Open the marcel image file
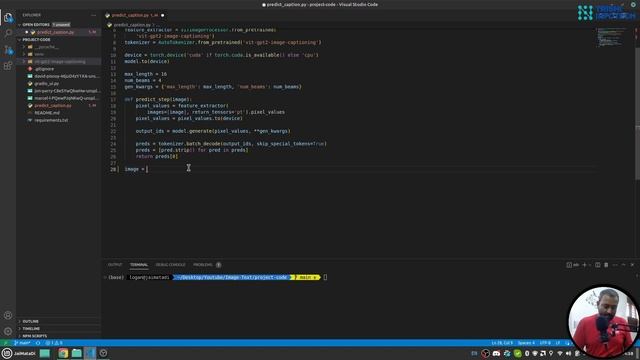Viewport: 640px width, 360px height. pyautogui.click(x=66, y=98)
